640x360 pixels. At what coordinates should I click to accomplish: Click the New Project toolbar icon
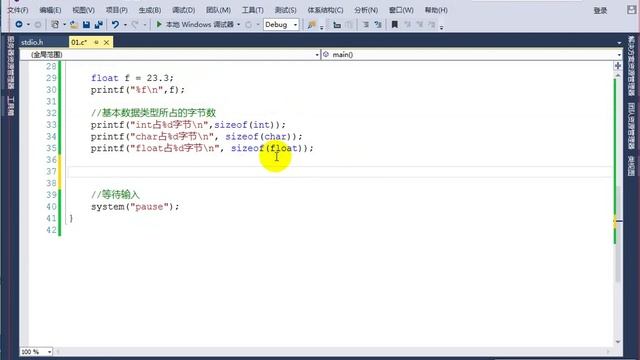pyautogui.click(x=55, y=24)
